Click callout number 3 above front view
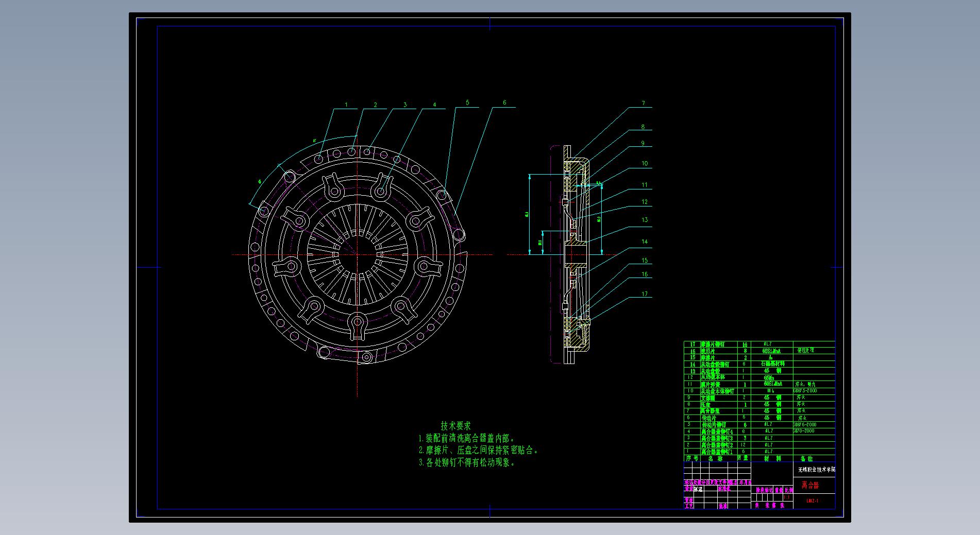Screen dimensions: 980x535 coord(405,105)
